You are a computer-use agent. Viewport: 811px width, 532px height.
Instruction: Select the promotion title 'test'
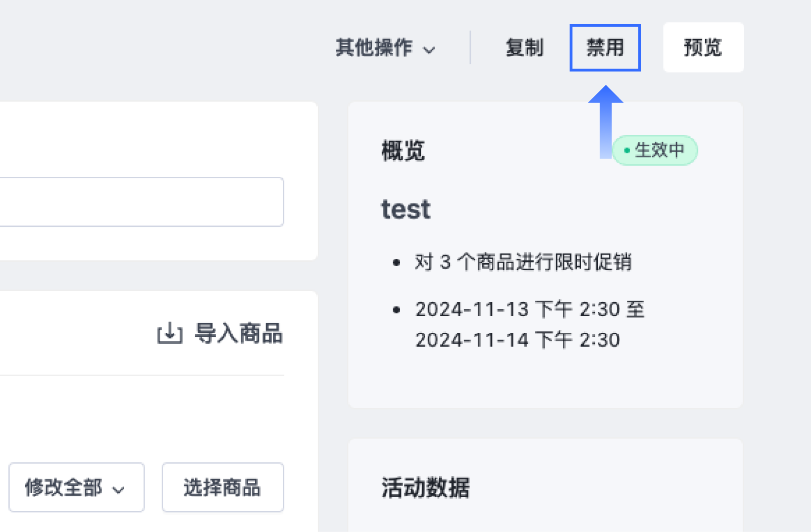click(x=406, y=209)
